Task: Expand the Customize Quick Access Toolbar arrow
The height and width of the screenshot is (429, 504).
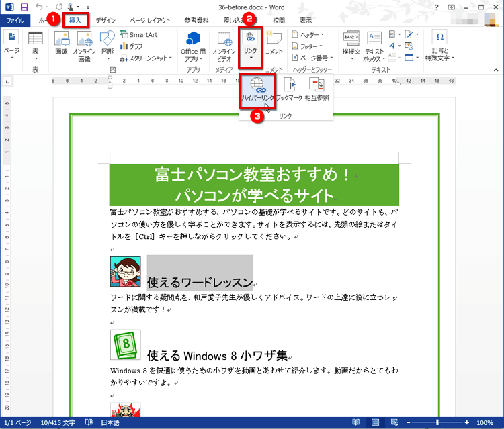Action: tap(88, 7)
